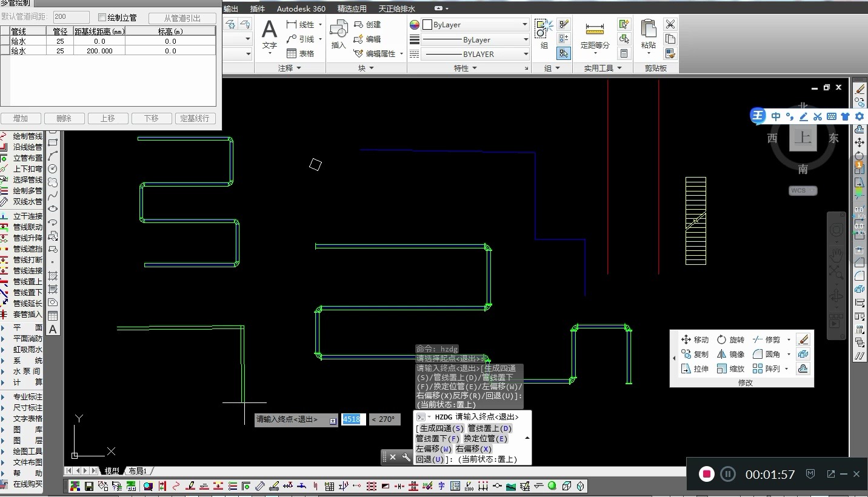The height and width of the screenshot is (497, 868).
Task: Toggle the Sogou 中 Chinese/English mode
Action: 776,116
